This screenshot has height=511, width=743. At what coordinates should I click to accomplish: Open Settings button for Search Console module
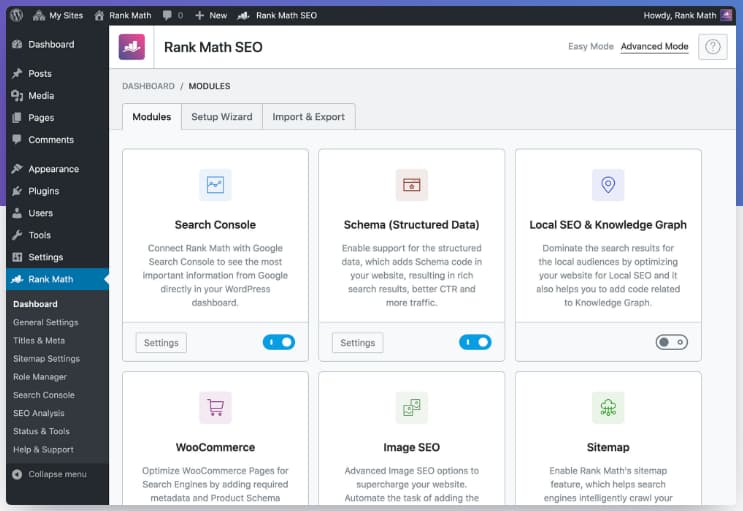click(x=161, y=343)
